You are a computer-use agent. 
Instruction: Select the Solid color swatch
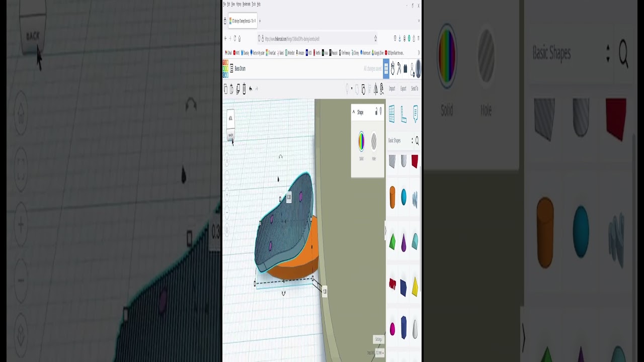click(361, 141)
